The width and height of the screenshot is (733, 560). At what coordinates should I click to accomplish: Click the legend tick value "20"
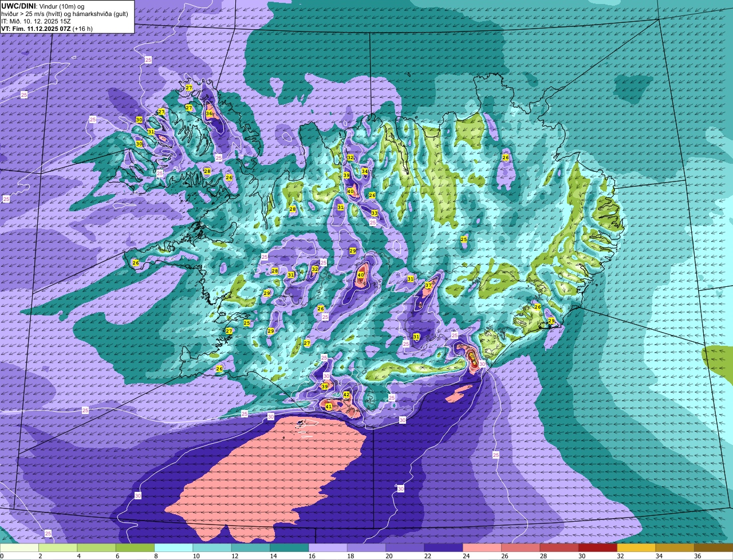[389, 556]
